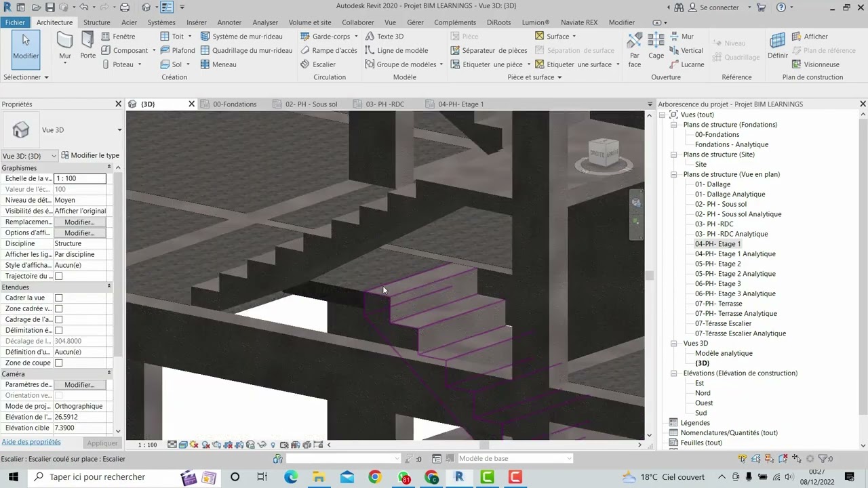Collapse the Elévations tree node
Screen dimensions: 868x488
coord(674,373)
